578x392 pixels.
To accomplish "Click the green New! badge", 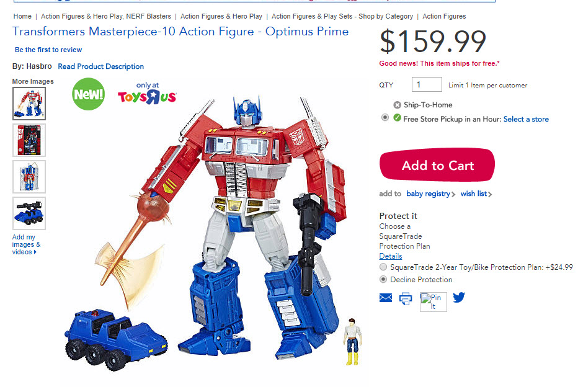I will pos(89,94).
